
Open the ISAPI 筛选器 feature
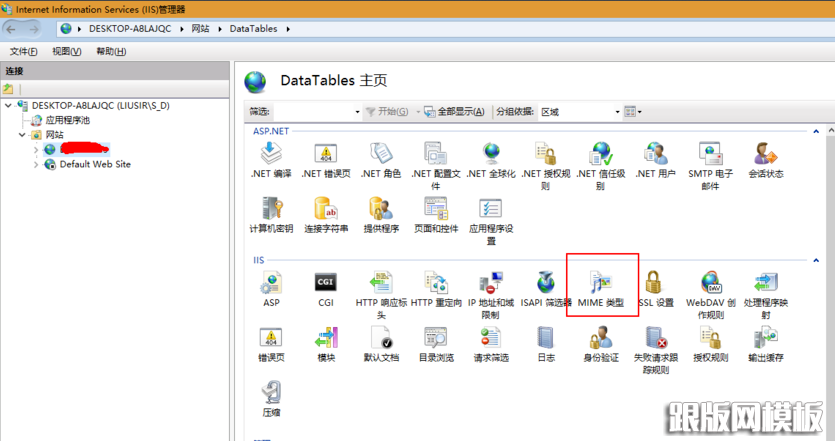click(546, 289)
